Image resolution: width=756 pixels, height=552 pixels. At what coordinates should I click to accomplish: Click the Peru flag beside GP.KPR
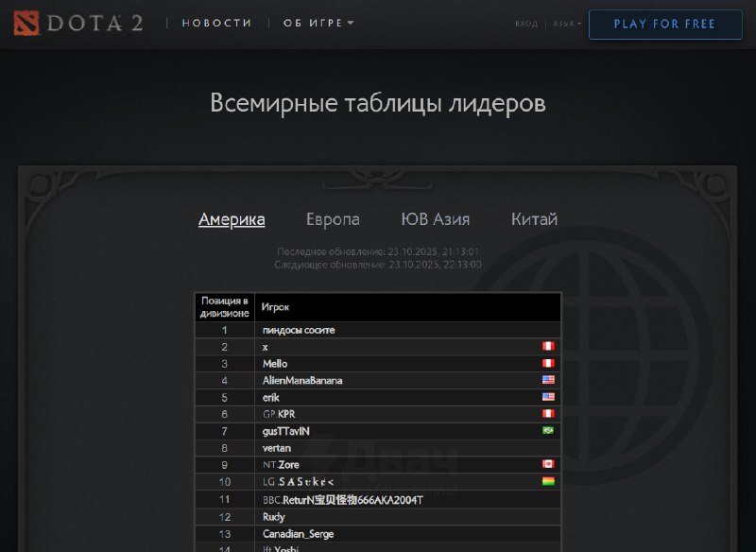point(548,414)
